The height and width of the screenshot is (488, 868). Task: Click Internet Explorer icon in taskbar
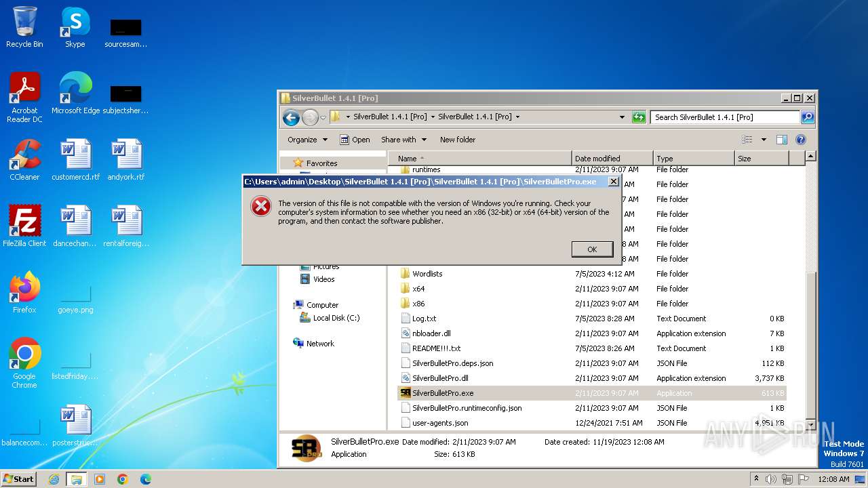click(x=54, y=479)
